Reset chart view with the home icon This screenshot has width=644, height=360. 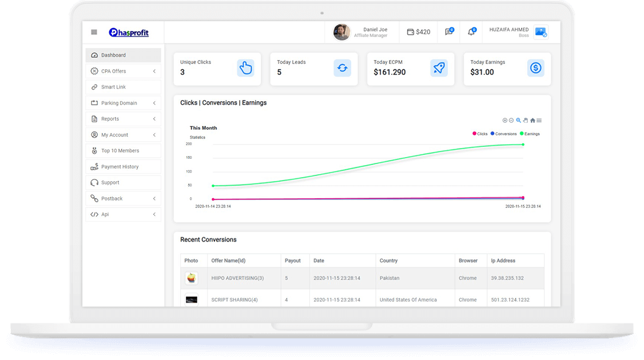click(x=533, y=120)
